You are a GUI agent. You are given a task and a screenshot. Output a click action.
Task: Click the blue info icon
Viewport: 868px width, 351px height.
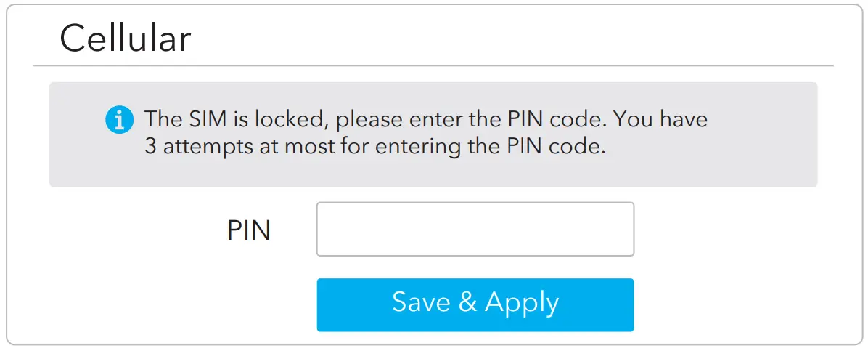[x=119, y=119]
